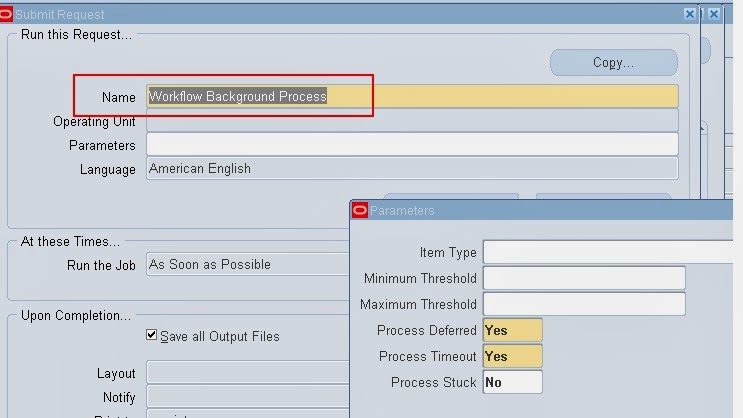Click the Language label
The image size is (743, 418).
click(x=108, y=170)
